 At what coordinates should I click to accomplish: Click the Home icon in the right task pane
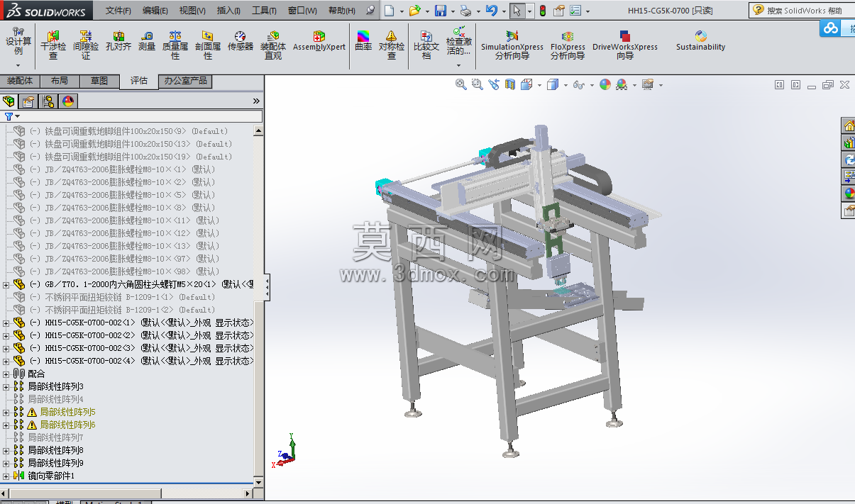click(848, 126)
